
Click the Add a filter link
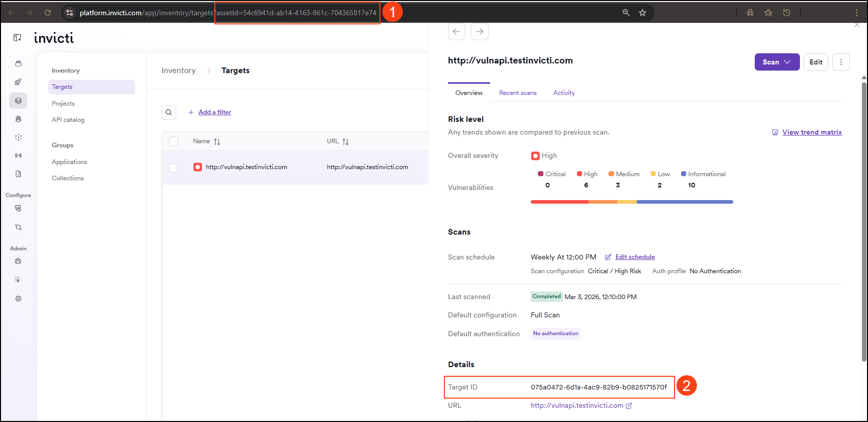point(214,112)
